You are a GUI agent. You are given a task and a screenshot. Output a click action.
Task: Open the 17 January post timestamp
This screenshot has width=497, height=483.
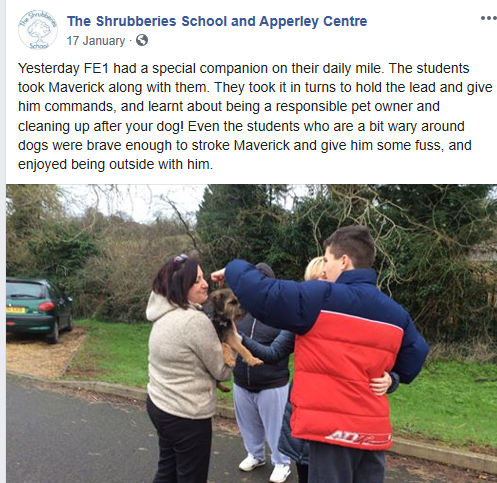[96, 41]
